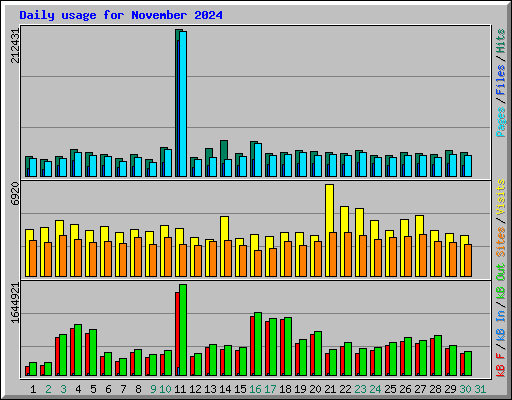Click the cyan "Pages" legend label
This screenshot has height=400, width=512.
pyautogui.click(x=501, y=122)
